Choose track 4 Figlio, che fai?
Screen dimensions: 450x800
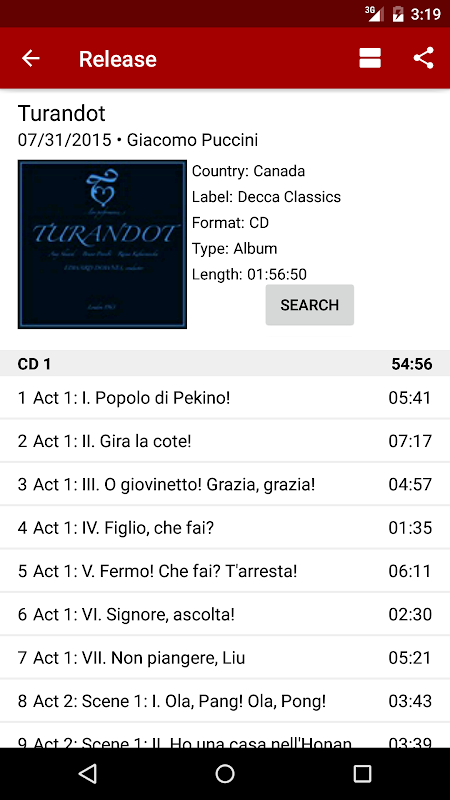(x=225, y=528)
